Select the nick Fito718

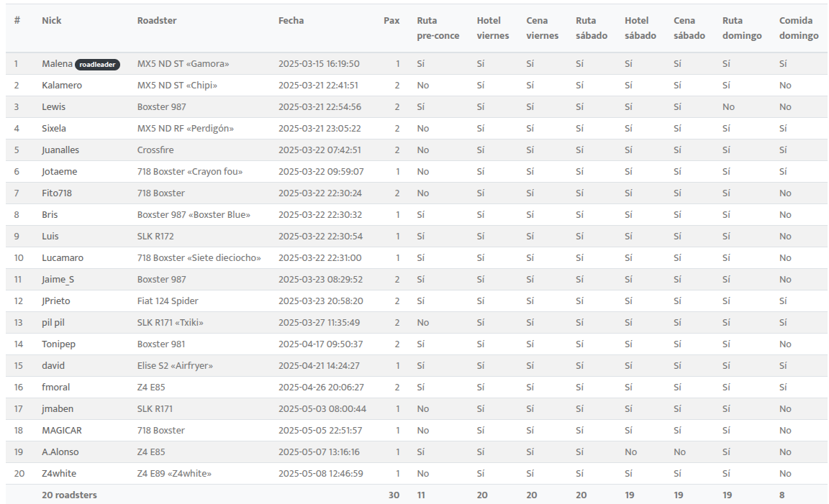[57, 193]
